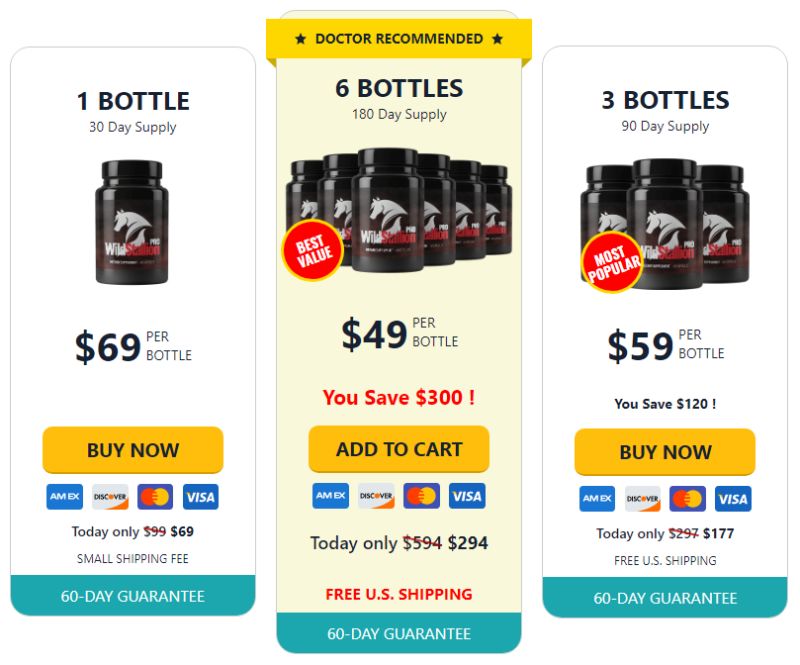Click Buy Now for 1 Bottle

pos(133,450)
